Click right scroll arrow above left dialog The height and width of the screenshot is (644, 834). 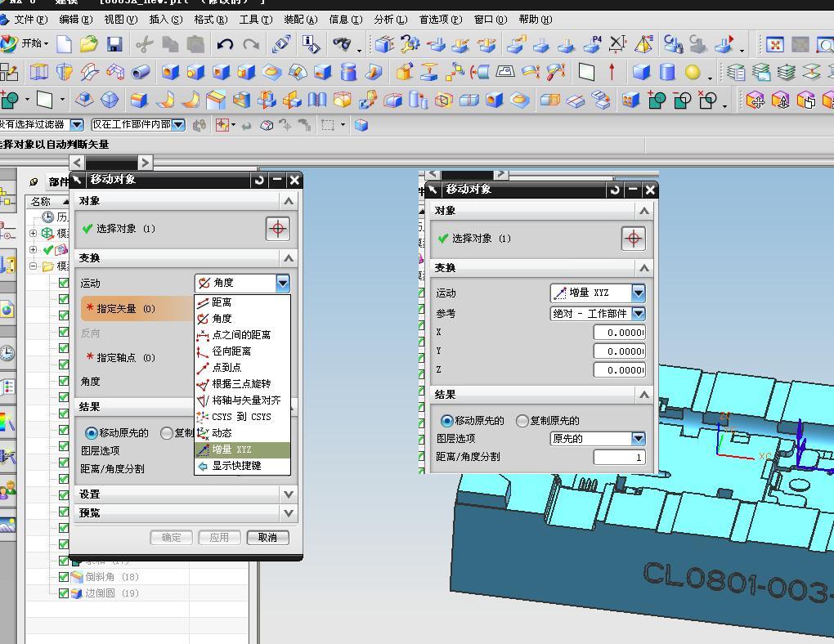pyautogui.click(x=145, y=162)
